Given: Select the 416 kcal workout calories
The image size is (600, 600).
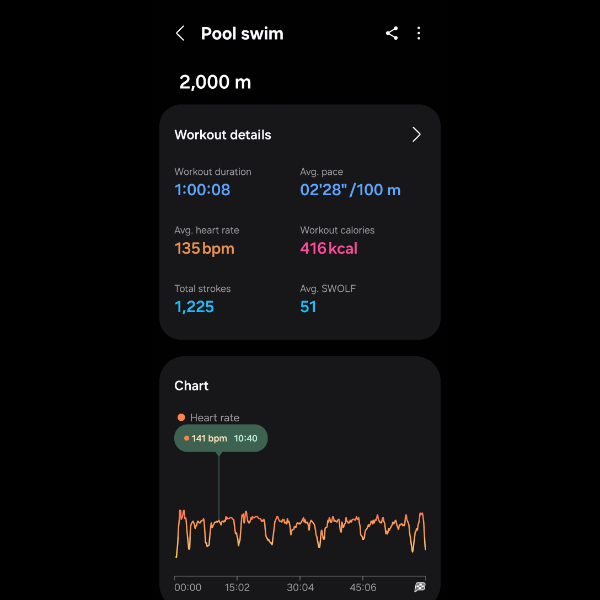Looking at the screenshot, I should coord(329,248).
